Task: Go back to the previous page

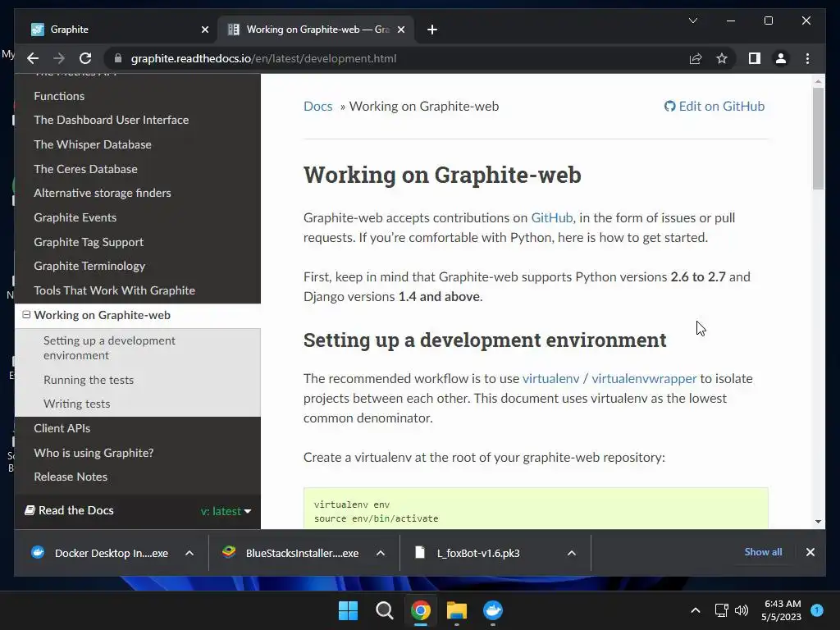Action: pos(33,58)
